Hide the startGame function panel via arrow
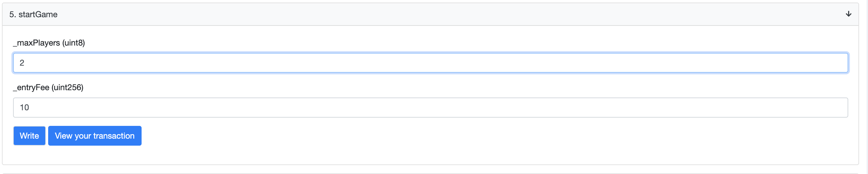Image resolution: width=868 pixels, height=174 pixels. (x=848, y=14)
